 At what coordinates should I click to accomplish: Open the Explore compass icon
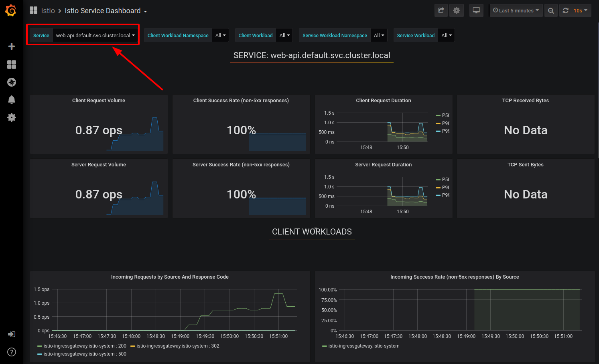12,82
